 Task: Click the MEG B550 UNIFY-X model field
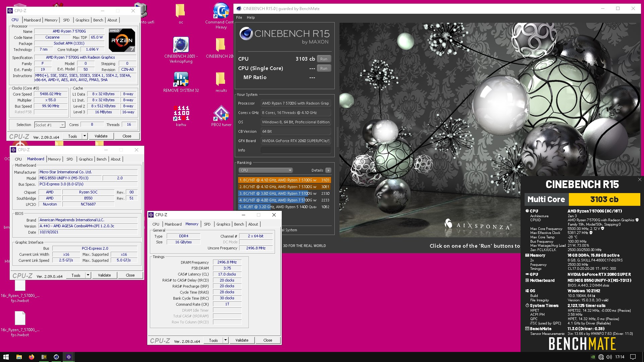70,178
